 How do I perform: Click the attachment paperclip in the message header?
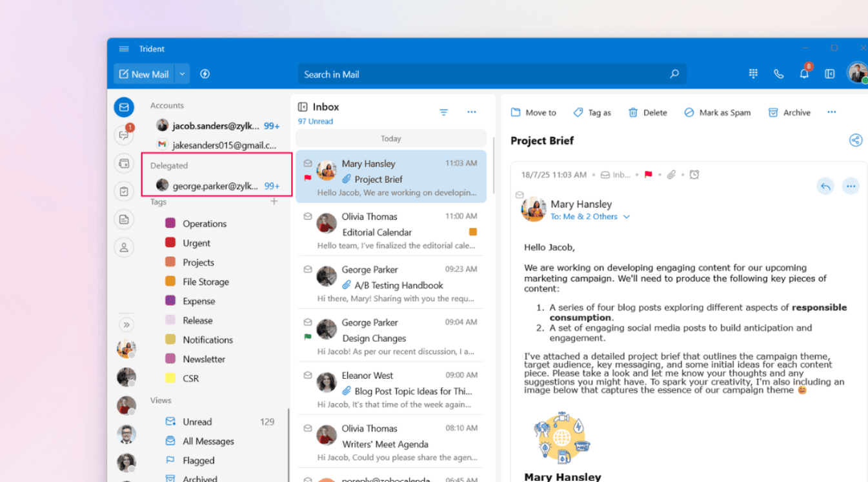click(671, 174)
